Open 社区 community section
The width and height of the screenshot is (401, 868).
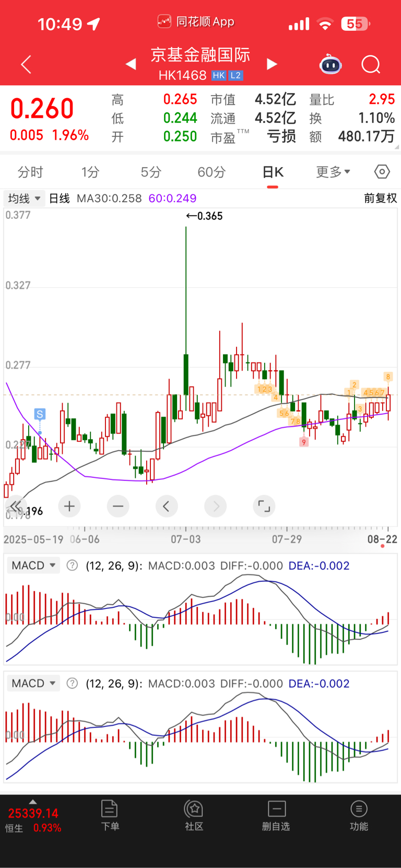(194, 815)
